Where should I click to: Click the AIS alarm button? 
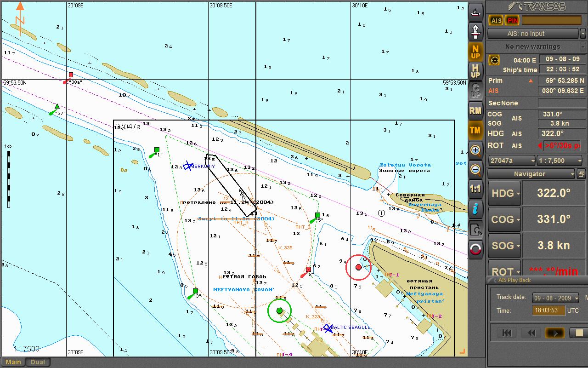coord(496,20)
